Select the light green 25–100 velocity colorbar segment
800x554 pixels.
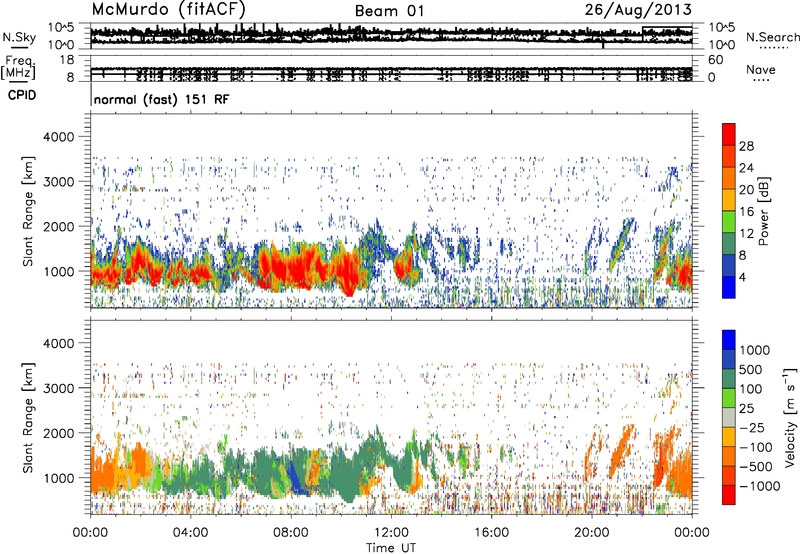click(x=729, y=398)
